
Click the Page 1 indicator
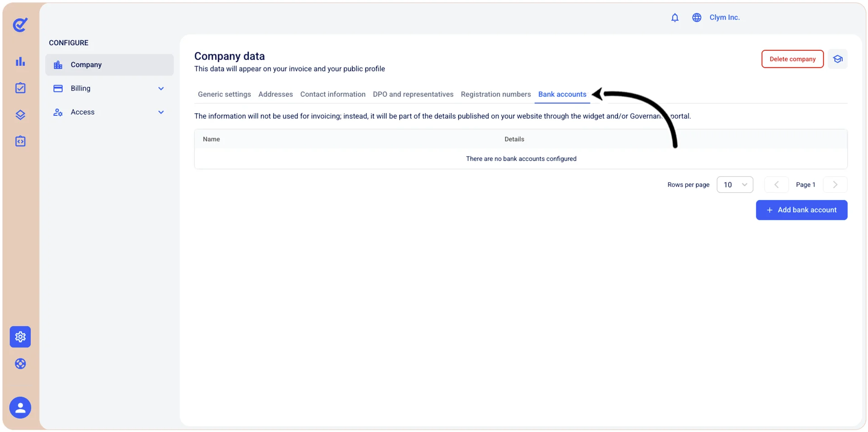click(806, 185)
